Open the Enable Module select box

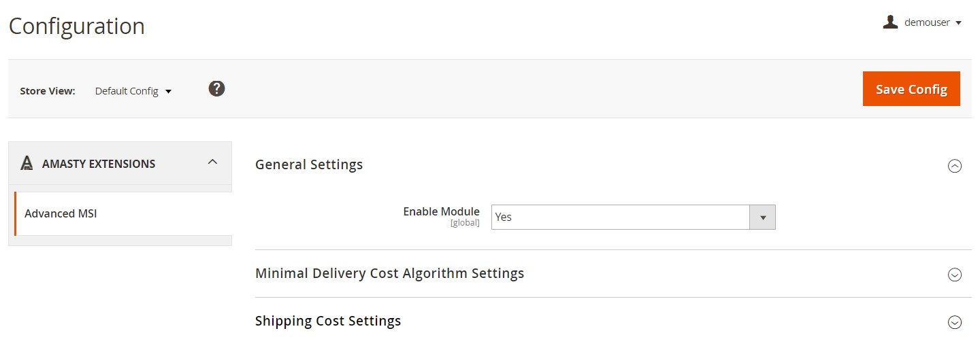click(633, 217)
